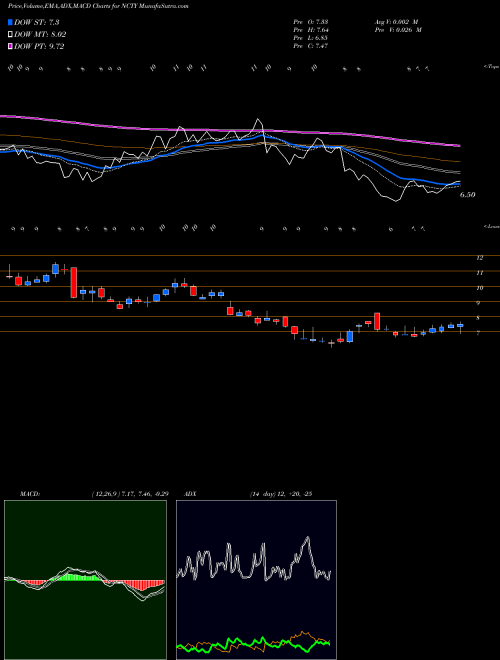Viewport: 500px width, 660px height.
Task: Click the 'Pre O: 7.33' open value
Action: tap(311, 21)
